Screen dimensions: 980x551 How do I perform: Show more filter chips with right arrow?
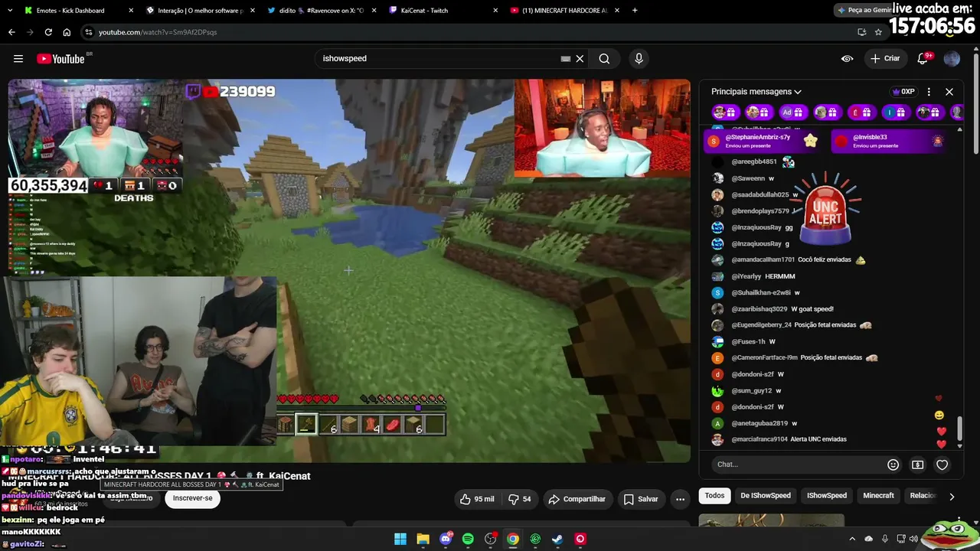(x=952, y=497)
